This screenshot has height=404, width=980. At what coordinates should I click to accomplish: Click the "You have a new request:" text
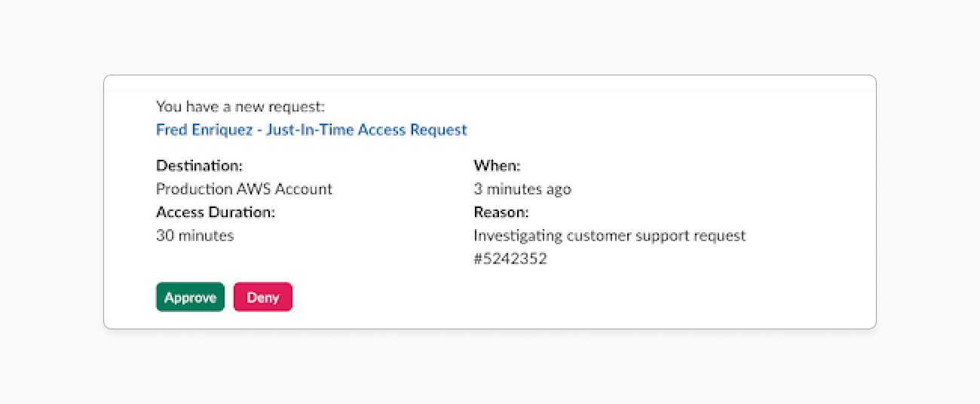pos(240,106)
